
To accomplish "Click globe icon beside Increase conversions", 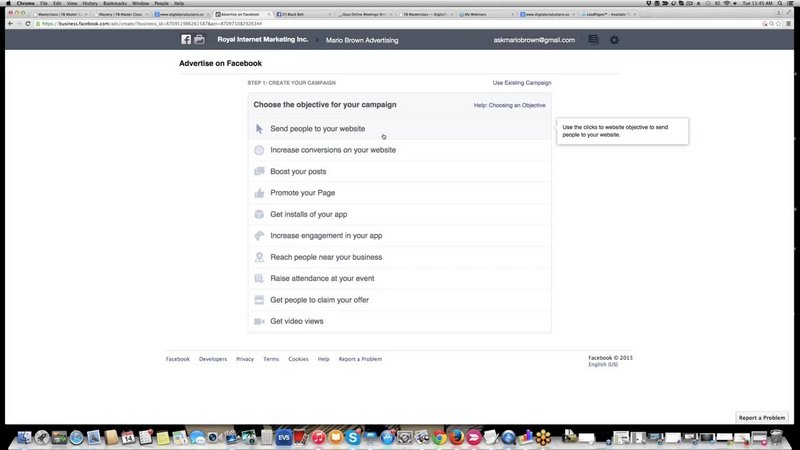I will tap(259, 150).
